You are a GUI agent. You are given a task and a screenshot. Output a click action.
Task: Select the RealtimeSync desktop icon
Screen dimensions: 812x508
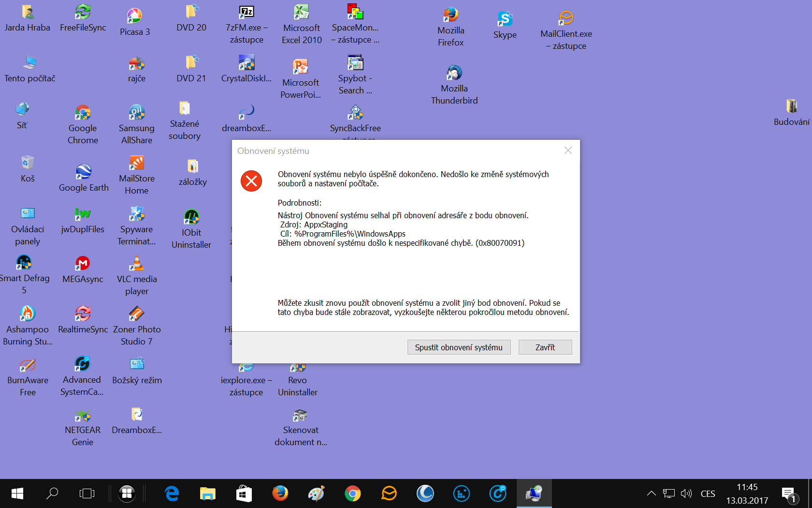pos(83,320)
